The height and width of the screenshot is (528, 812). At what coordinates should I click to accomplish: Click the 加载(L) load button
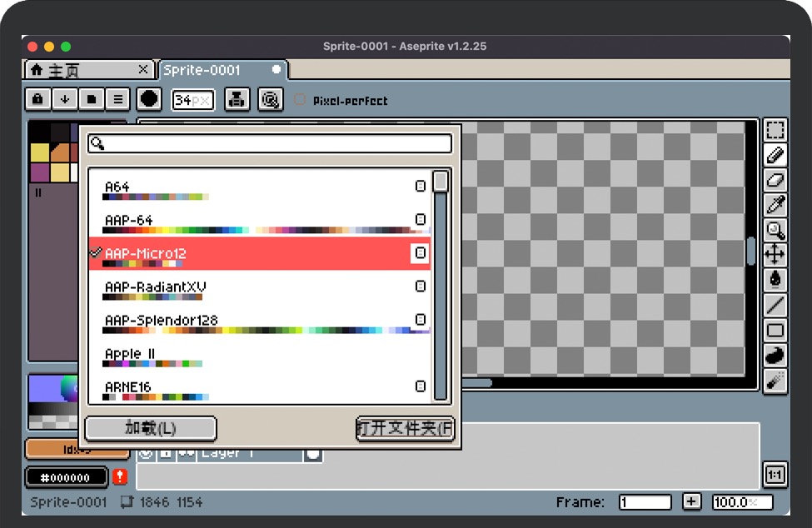[151, 428]
